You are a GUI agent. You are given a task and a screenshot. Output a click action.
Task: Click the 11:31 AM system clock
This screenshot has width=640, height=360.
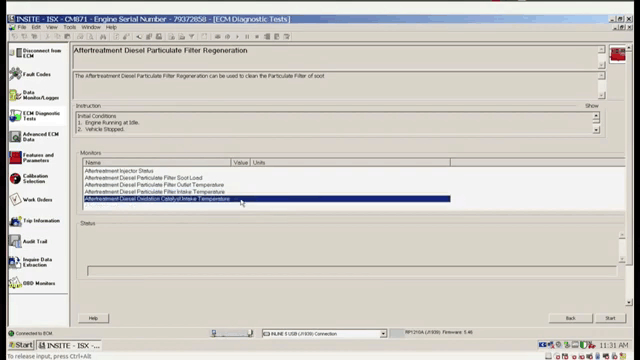613,345
